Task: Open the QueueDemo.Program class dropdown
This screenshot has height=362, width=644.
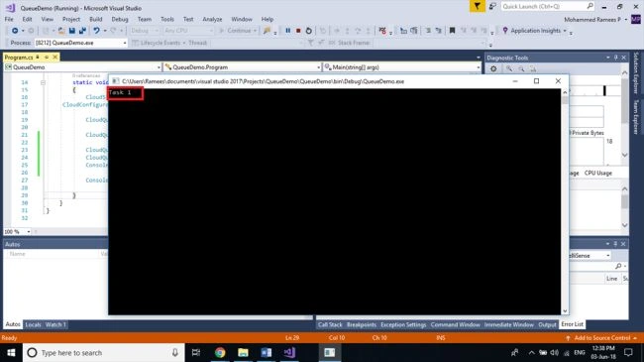Action: [x=243, y=67]
